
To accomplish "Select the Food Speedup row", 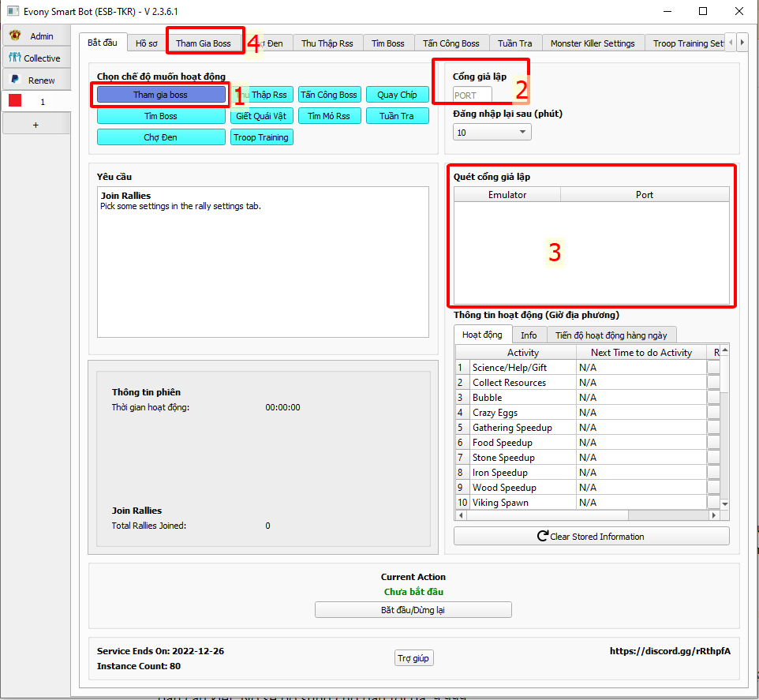I will [x=588, y=443].
